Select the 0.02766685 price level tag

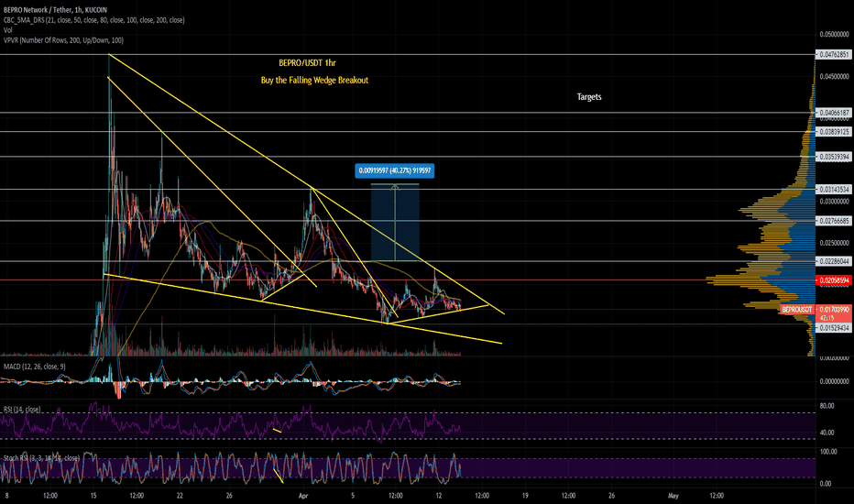[x=833, y=221]
